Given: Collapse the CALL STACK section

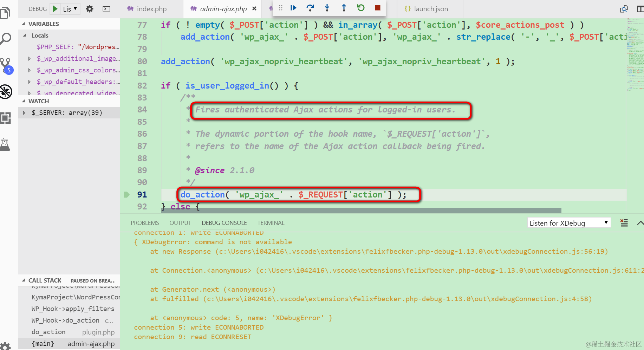Looking at the screenshot, I should 24,280.
